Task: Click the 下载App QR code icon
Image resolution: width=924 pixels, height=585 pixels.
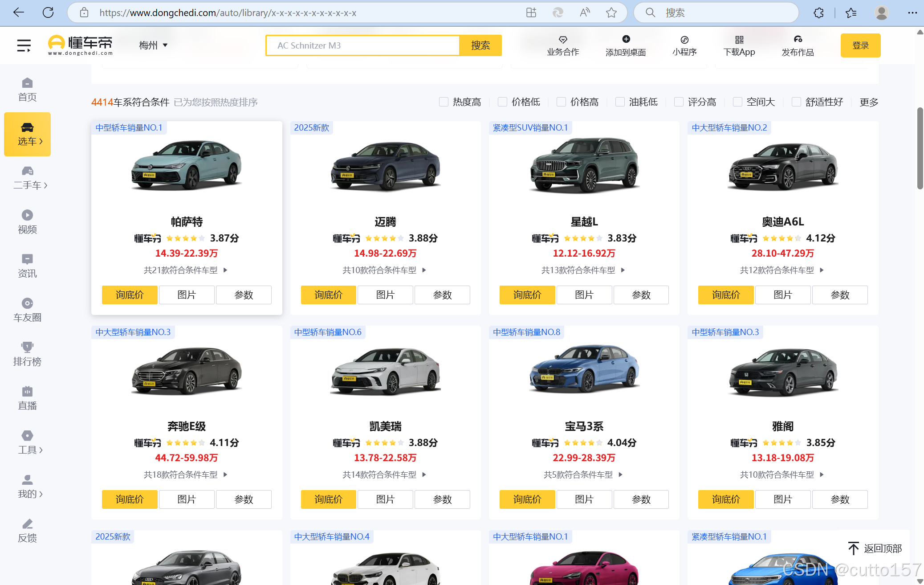Action: (x=739, y=40)
